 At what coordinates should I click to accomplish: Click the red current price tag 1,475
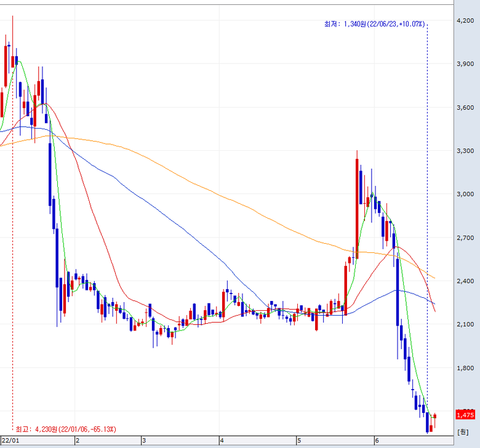point(465,415)
